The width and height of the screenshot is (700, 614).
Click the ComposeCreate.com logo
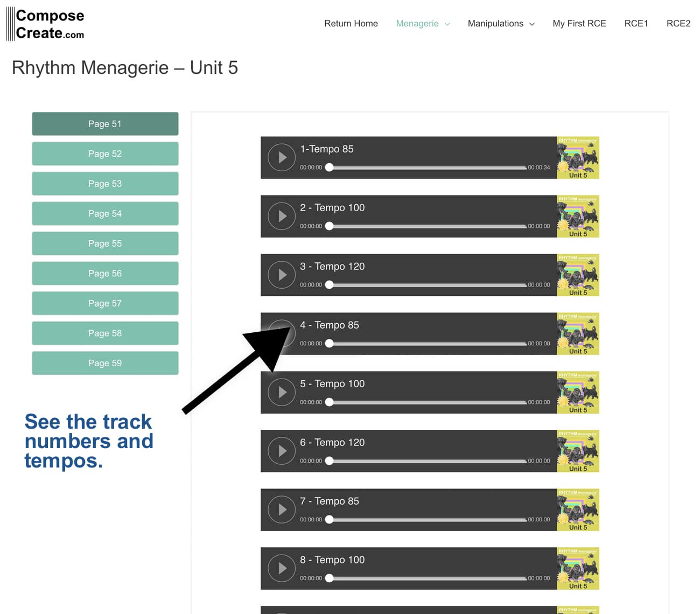click(x=45, y=23)
